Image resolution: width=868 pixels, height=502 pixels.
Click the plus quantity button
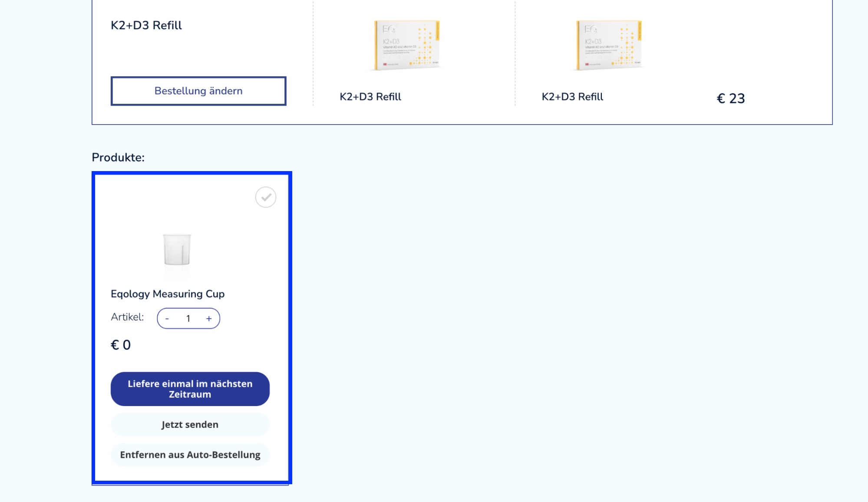pyautogui.click(x=209, y=319)
